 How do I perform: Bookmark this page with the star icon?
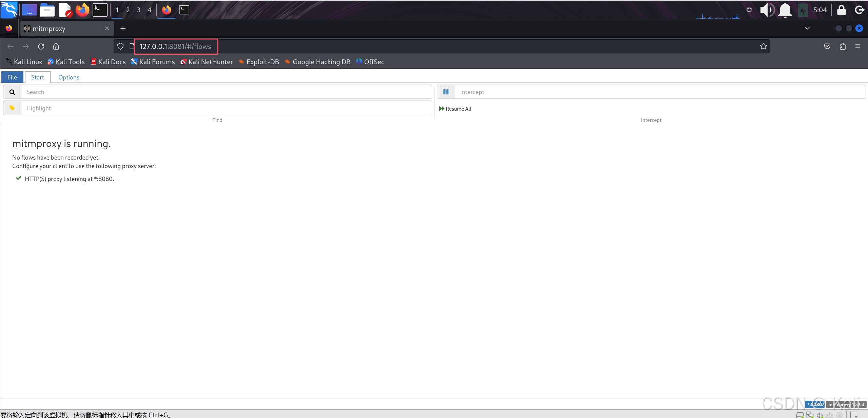coord(763,47)
